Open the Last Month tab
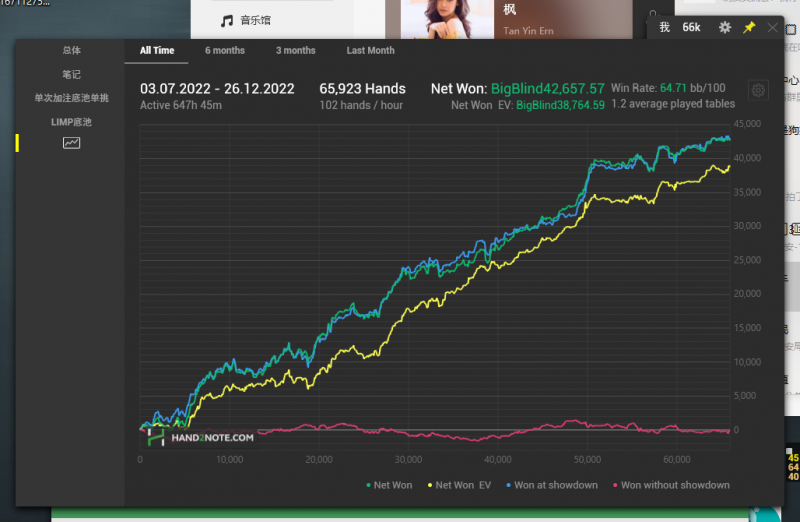The image size is (800, 522). [x=370, y=51]
